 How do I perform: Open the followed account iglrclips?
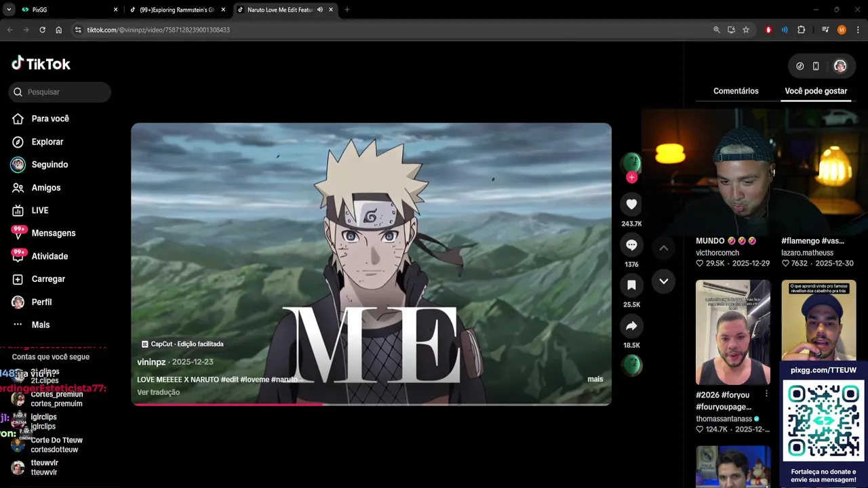43,422
